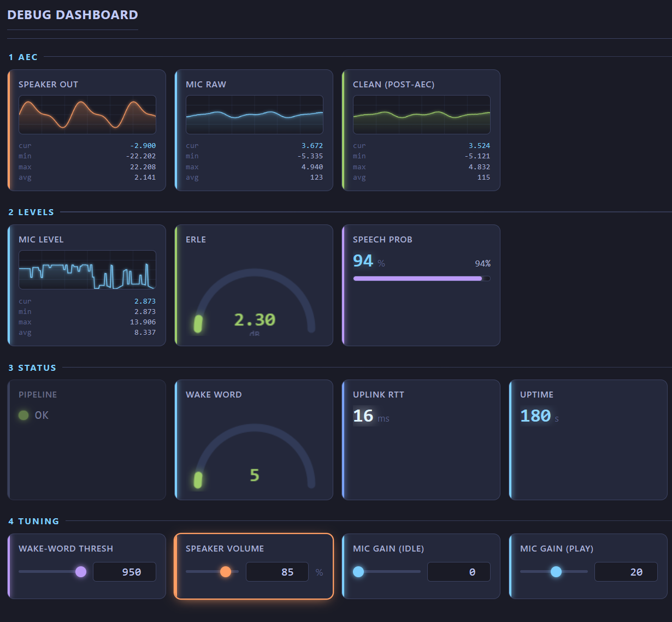Click the MIC GAIN (IDLE) label
This screenshot has height=622, width=672.
388,548
